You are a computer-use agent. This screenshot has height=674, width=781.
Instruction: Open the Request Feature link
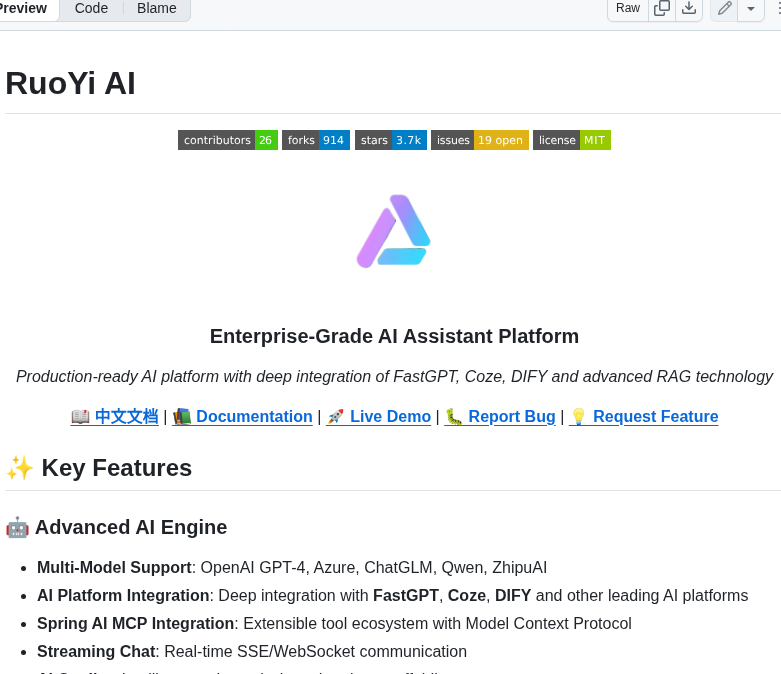644,416
